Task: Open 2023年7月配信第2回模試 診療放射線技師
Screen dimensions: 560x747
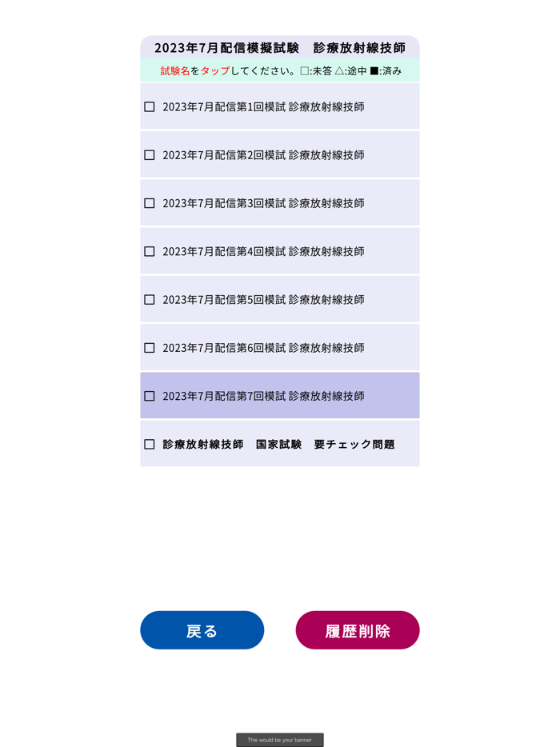Action: point(264,154)
